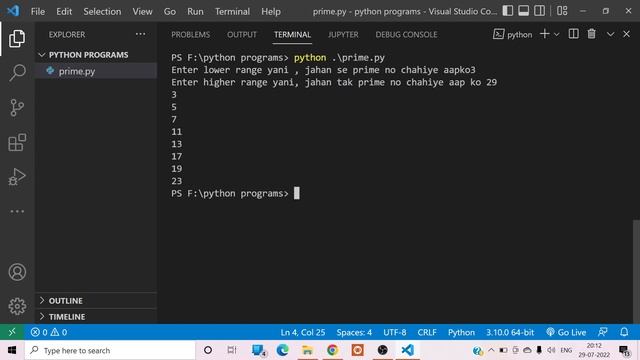Toggle primary side bar layout icon
640x360 pixels.
(508, 11)
